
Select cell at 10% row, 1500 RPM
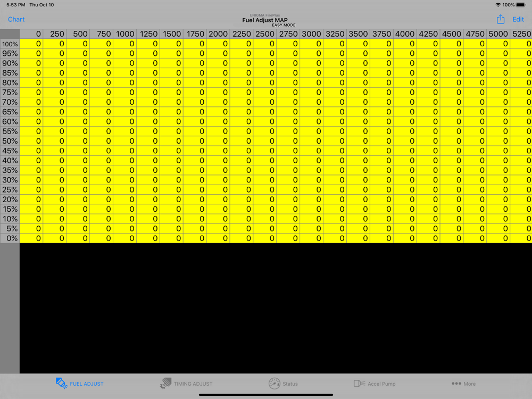171,219
